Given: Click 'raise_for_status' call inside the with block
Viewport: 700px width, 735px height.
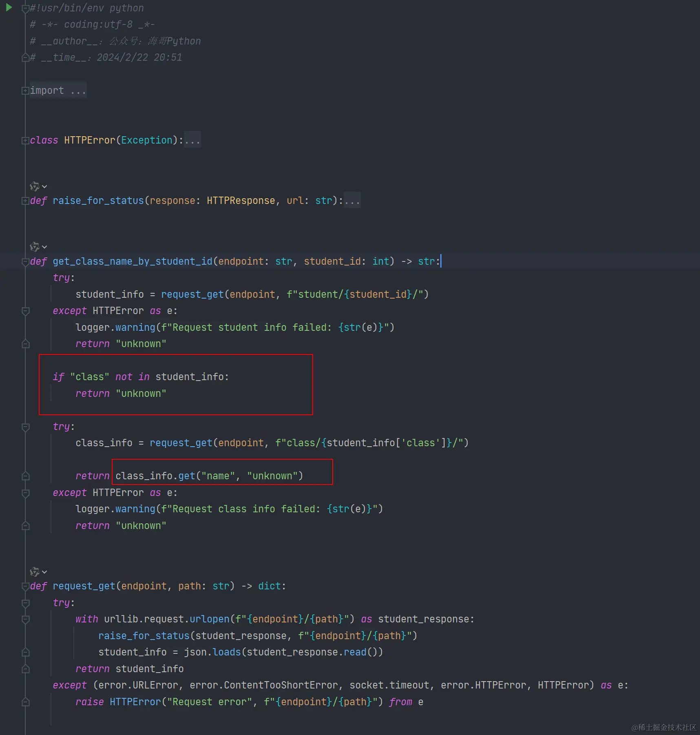Looking at the screenshot, I should [144, 636].
